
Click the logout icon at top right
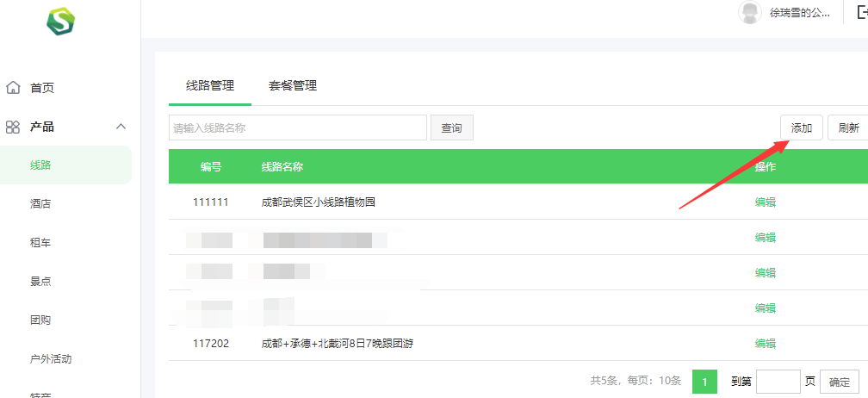[861, 13]
